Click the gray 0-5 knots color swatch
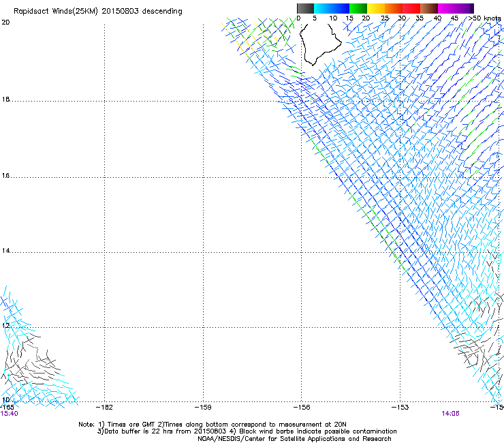The height and width of the screenshot is (443, 504). 305,8
